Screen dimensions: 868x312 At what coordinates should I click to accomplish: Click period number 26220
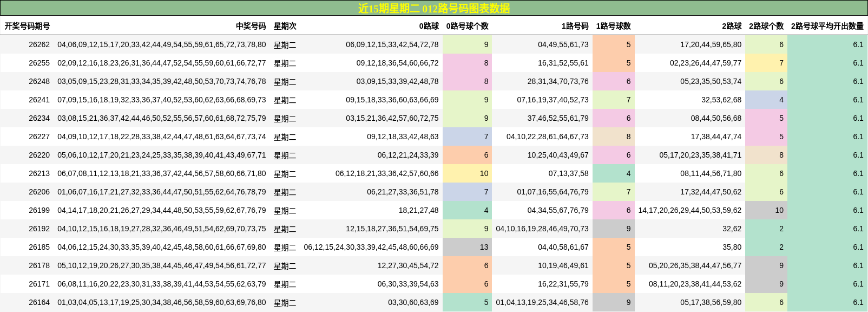click(39, 155)
